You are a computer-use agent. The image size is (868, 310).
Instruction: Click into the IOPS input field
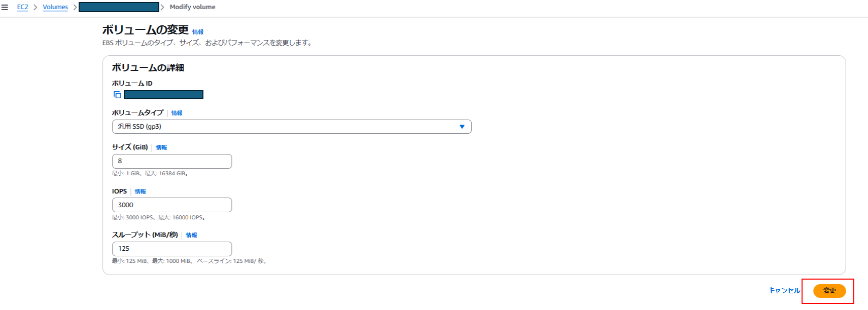(171, 205)
